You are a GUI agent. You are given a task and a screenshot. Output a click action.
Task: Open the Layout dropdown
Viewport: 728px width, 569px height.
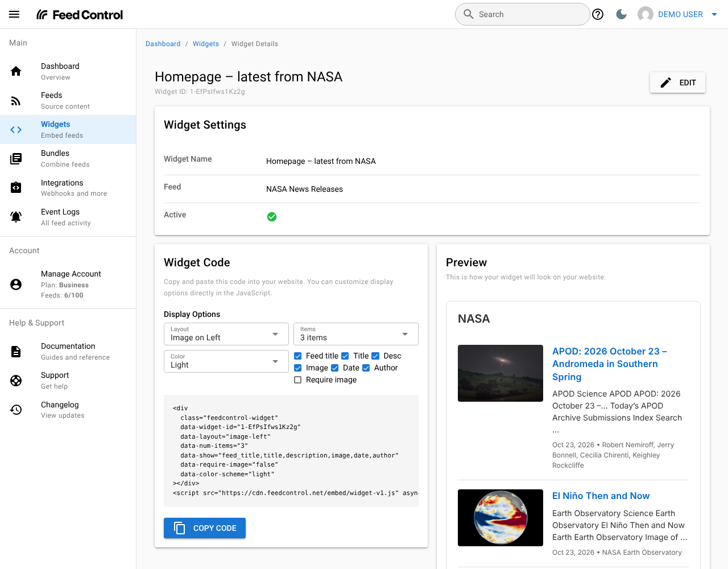click(x=226, y=334)
